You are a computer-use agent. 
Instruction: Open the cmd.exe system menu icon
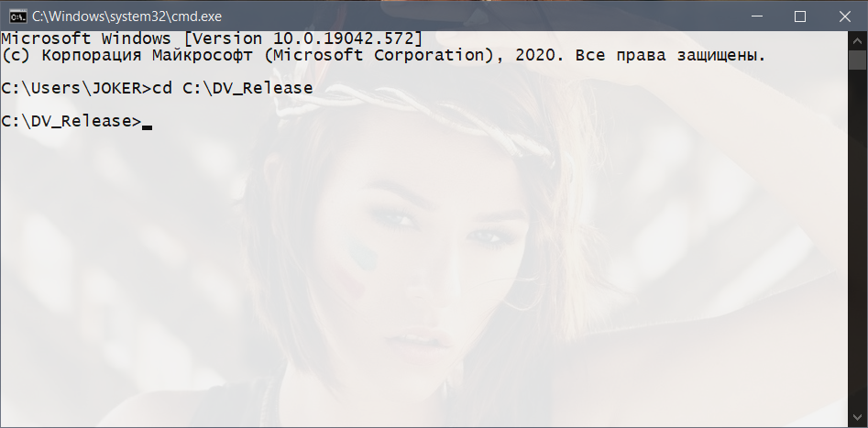point(17,16)
